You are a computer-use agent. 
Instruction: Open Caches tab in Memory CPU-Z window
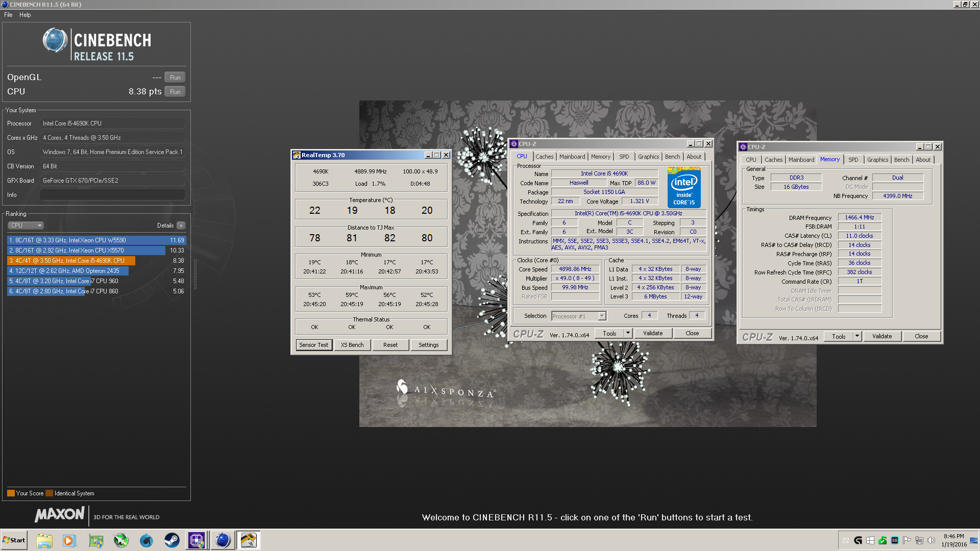click(773, 160)
